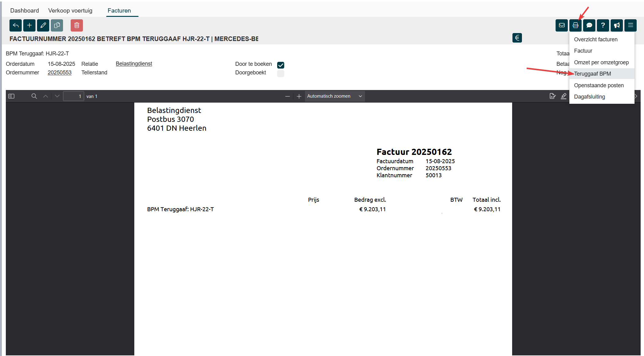
Task: Click the duplicate copy icon
Action: pos(57,25)
